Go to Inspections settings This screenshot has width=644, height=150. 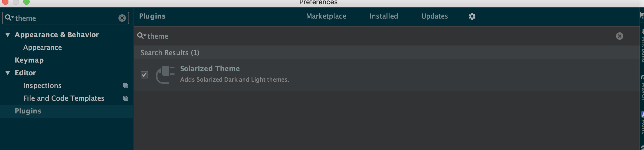(x=42, y=86)
